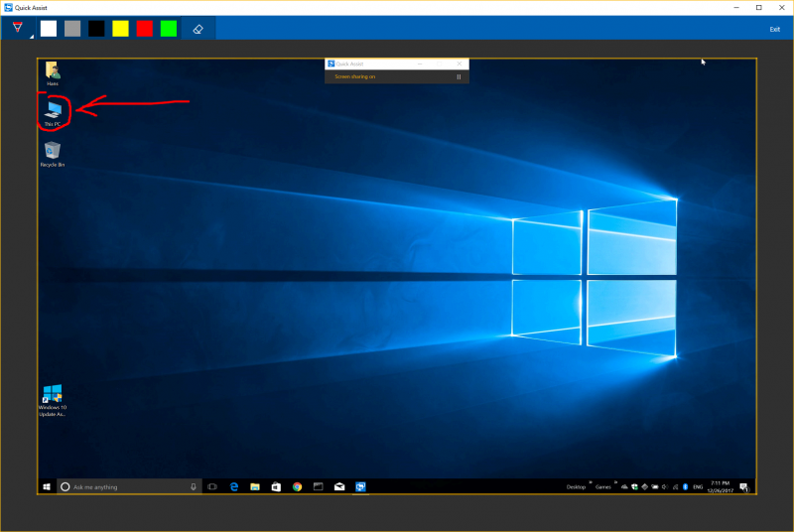Screen dimensions: 794x532
Task: Click the Hans user folder icon
Action: coord(53,73)
